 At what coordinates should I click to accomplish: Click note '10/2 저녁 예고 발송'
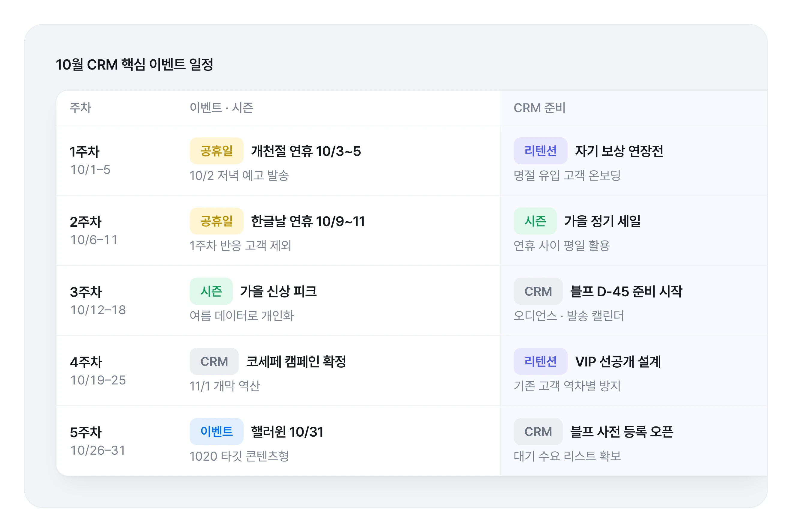point(239,175)
